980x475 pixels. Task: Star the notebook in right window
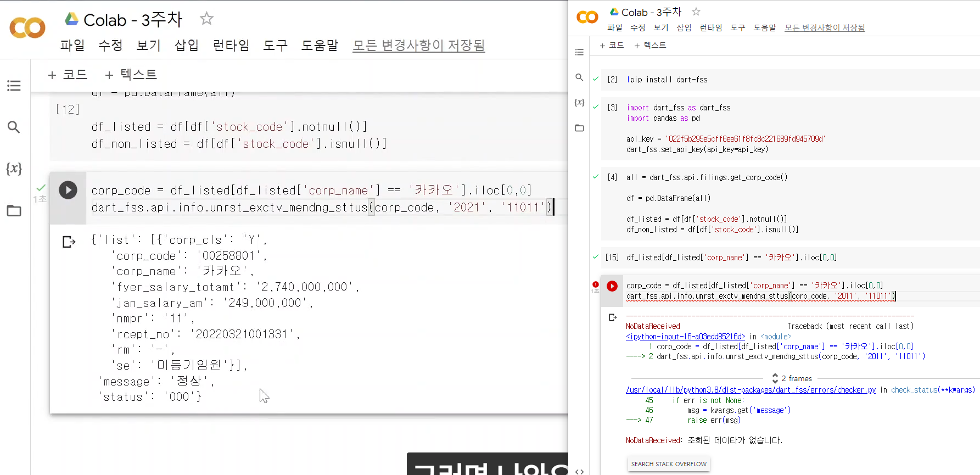point(696,12)
